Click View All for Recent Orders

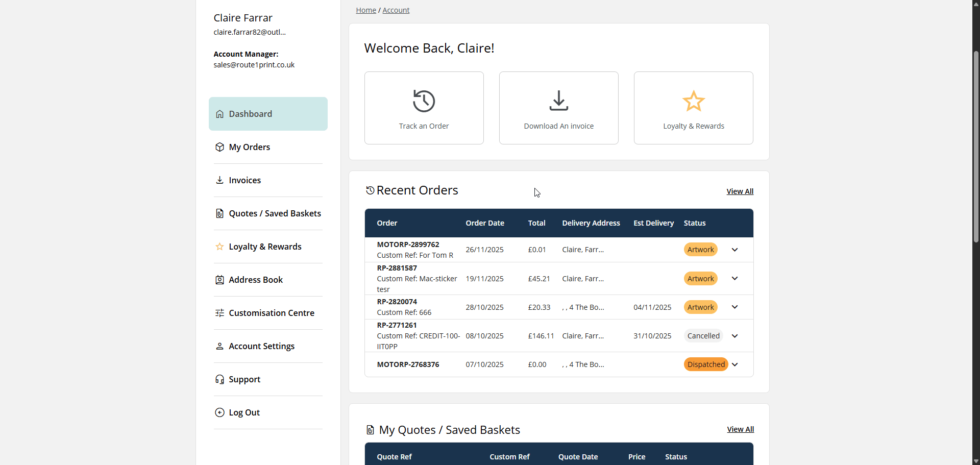pos(740,191)
